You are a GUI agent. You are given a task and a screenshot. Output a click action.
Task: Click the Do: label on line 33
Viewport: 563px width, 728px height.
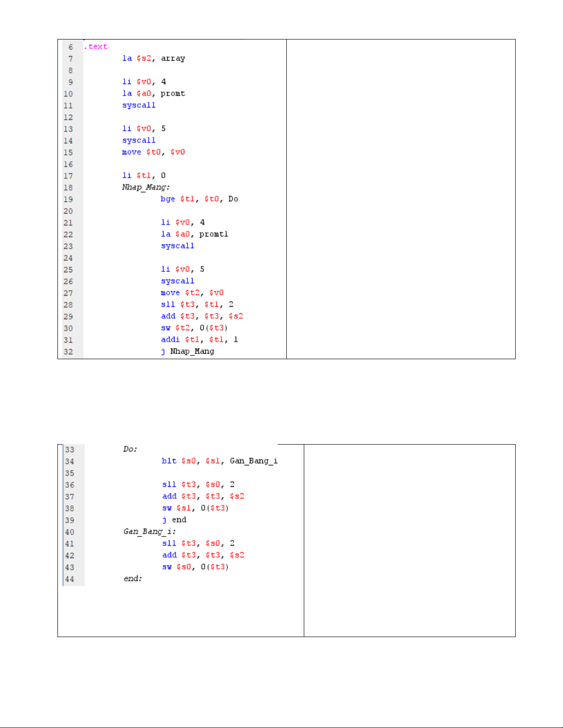[x=130, y=449]
